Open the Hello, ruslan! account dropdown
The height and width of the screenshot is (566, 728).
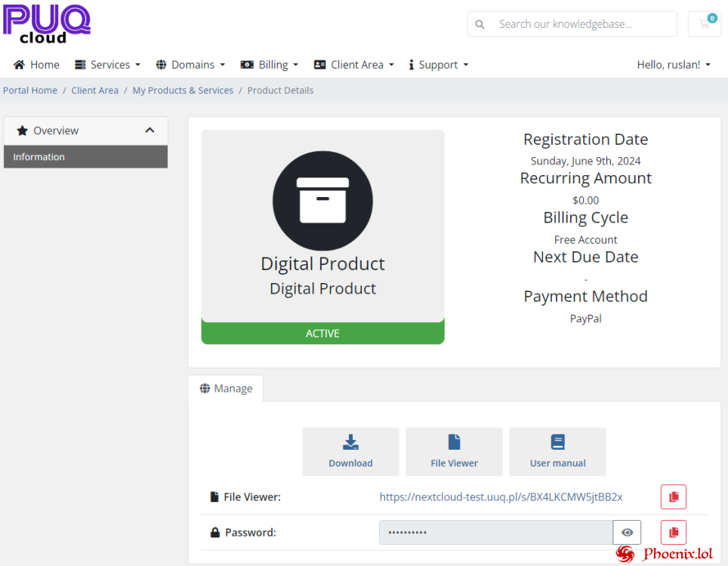tap(673, 64)
